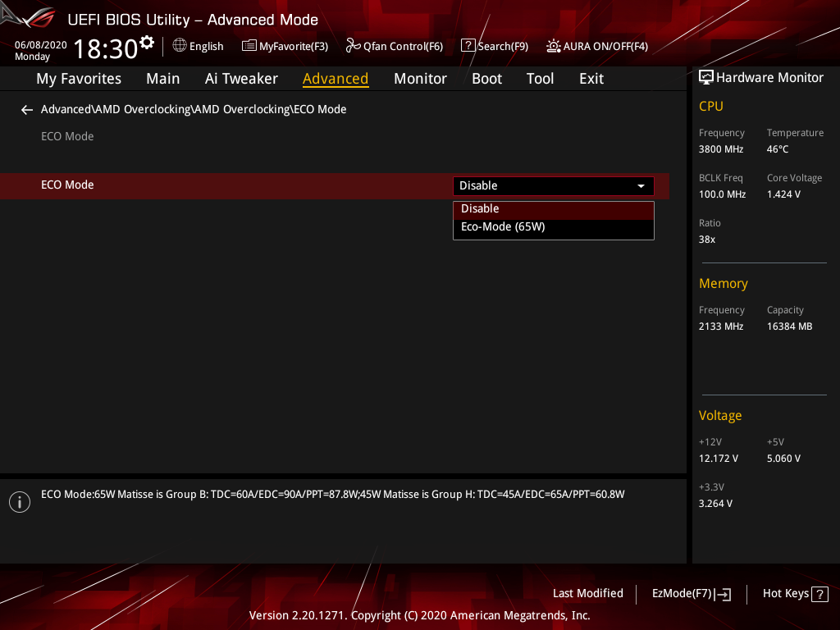Click the +3.3V 3.264 V reading
This screenshot has width=840, height=630.
[x=715, y=504]
